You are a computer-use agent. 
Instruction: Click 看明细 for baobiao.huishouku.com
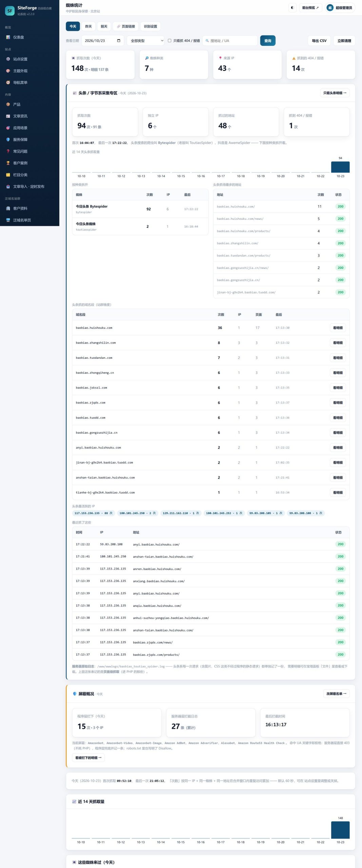point(338,328)
